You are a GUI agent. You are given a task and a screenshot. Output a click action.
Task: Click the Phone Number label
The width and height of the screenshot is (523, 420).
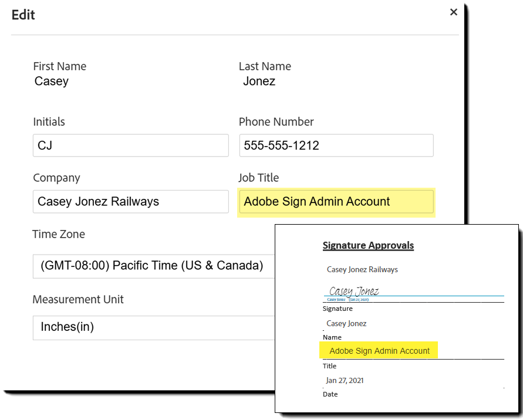[276, 122]
